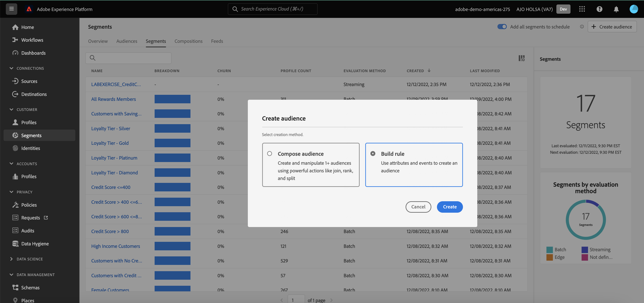
Task: Switch to the Overview tab
Action: (x=98, y=41)
